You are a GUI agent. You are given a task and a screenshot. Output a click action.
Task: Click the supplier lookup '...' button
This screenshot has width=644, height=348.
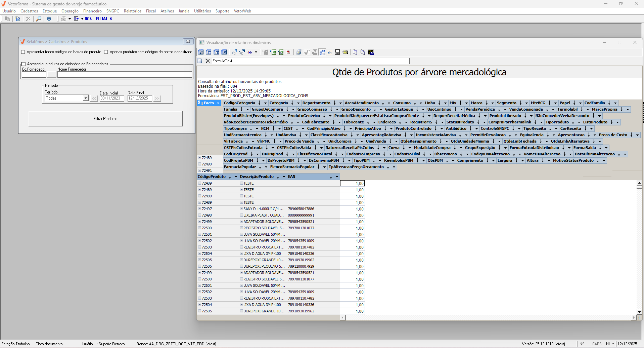[x=52, y=75]
